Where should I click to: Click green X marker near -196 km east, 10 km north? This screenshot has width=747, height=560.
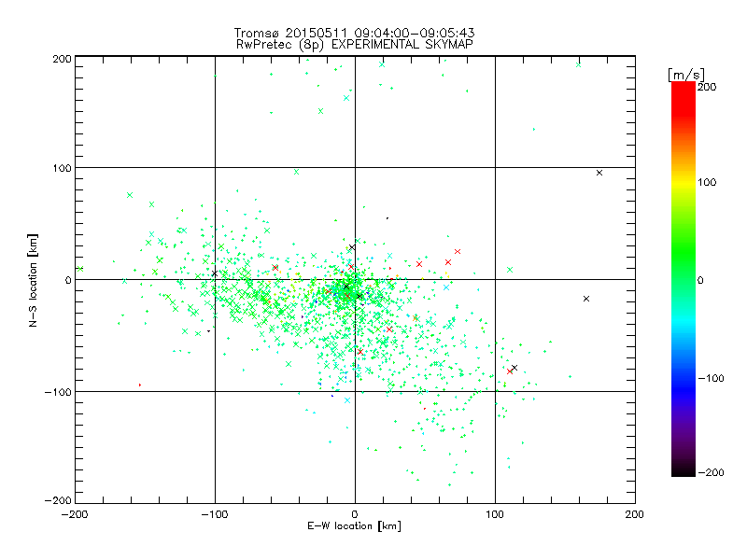pos(80,269)
